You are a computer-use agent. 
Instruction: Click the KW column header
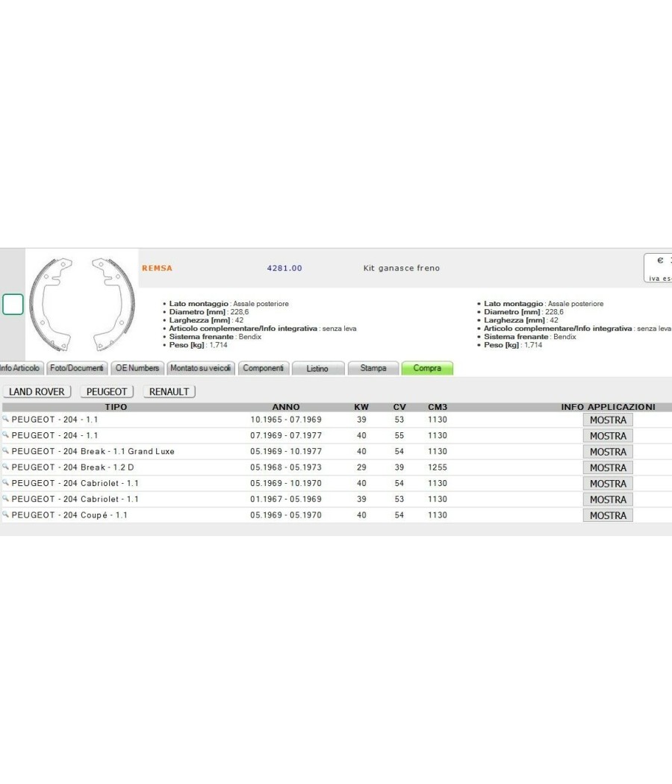coord(361,407)
